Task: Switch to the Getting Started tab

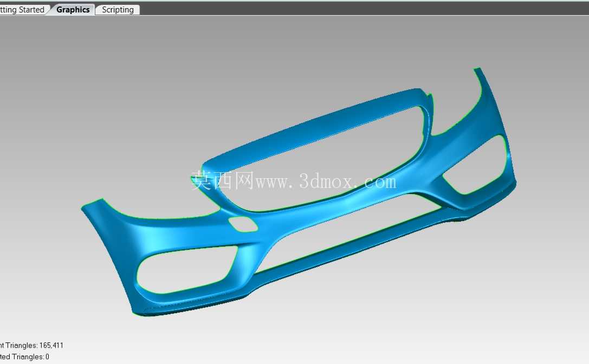Action: pyautogui.click(x=23, y=10)
